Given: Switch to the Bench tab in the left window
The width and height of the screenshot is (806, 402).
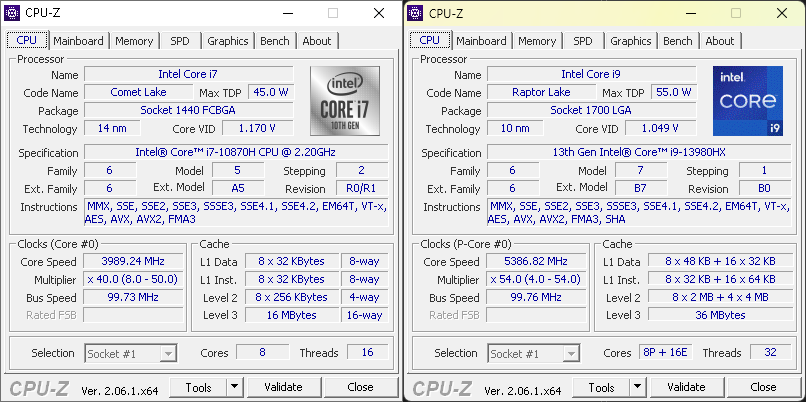Looking at the screenshot, I should point(275,41).
